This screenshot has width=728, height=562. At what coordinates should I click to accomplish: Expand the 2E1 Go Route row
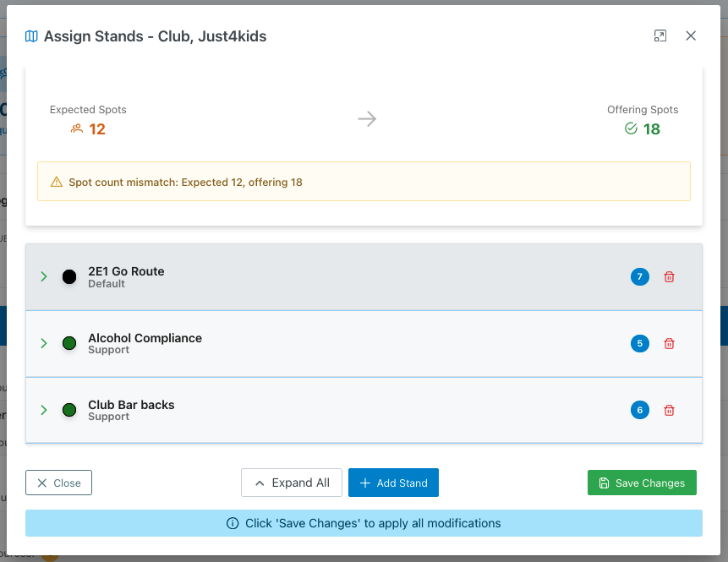pos(44,277)
